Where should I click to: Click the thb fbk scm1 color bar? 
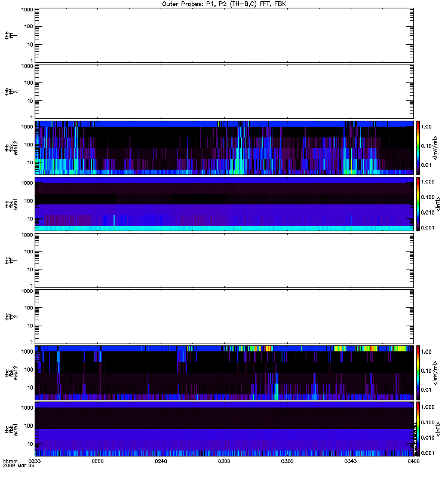[x=418, y=204]
